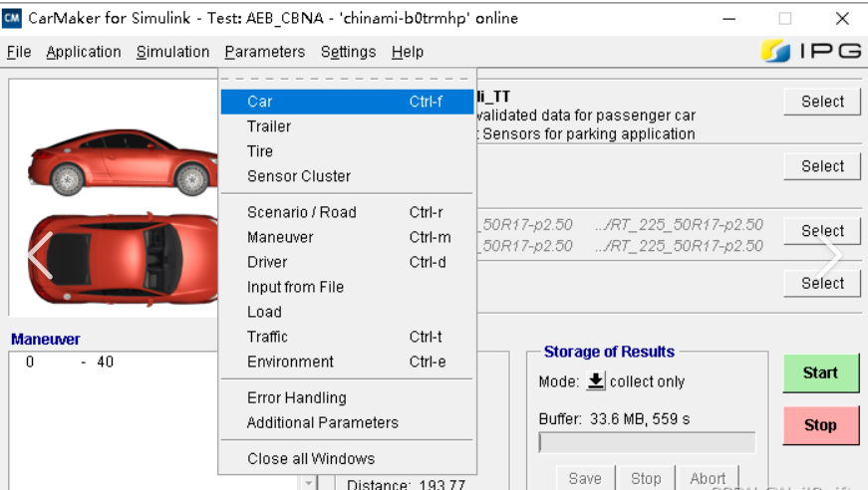Viewport: 868px width, 490px height.
Task: Click the IPG logo icon
Action: (x=775, y=52)
